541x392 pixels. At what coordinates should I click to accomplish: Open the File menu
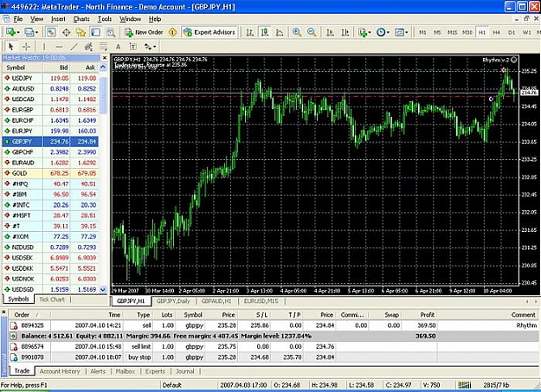17,19
